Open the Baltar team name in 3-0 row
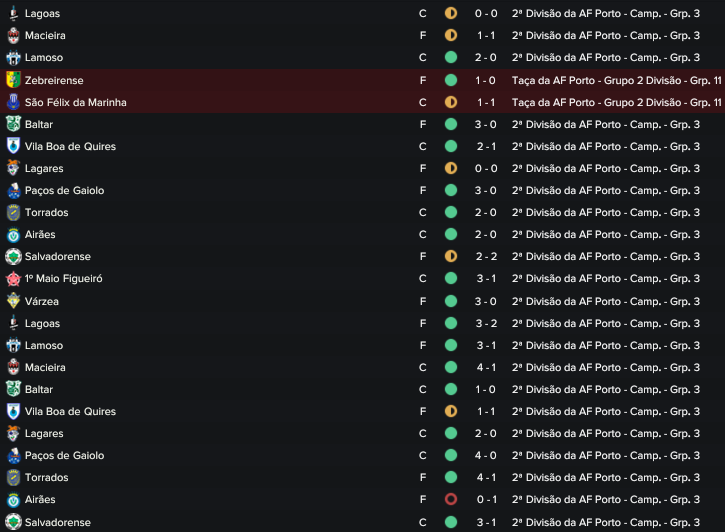 39,124
